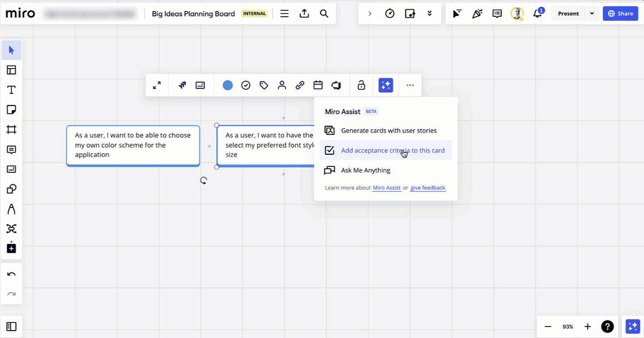This screenshot has width=644, height=338.
Task: Open the Miro Assist learn more link
Action: click(x=387, y=188)
